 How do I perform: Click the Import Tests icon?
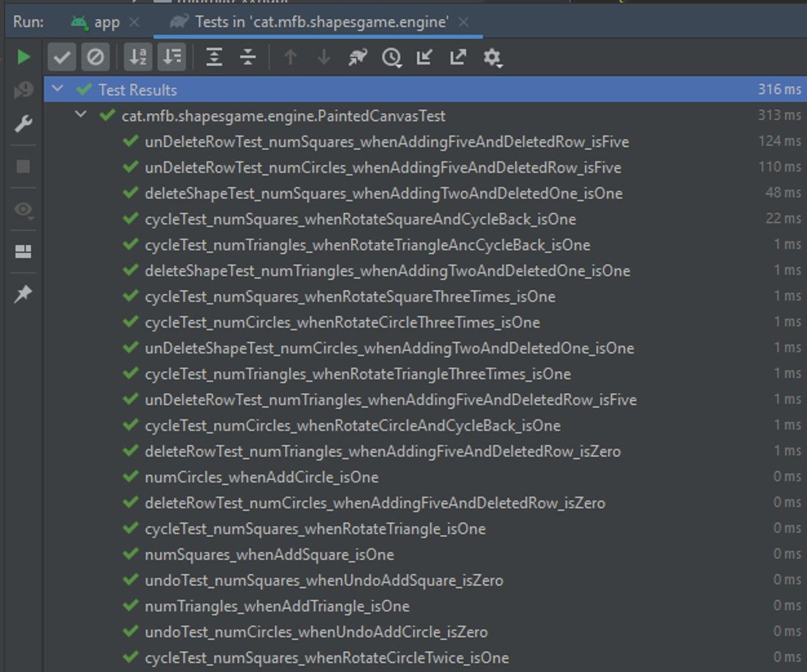tap(424, 58)
